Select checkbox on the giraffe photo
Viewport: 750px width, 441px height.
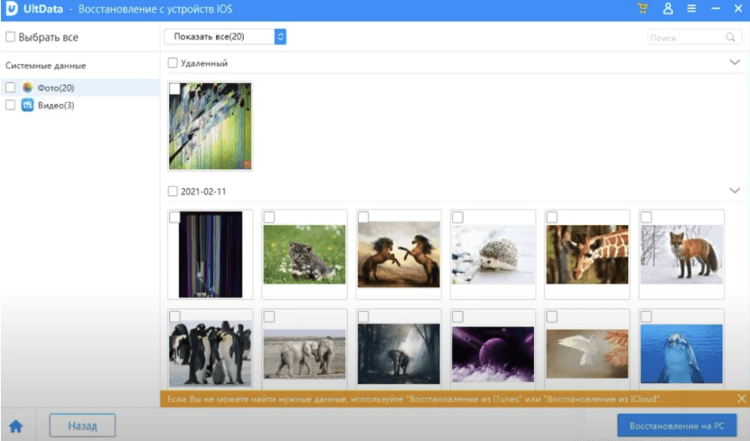(552, 218)
